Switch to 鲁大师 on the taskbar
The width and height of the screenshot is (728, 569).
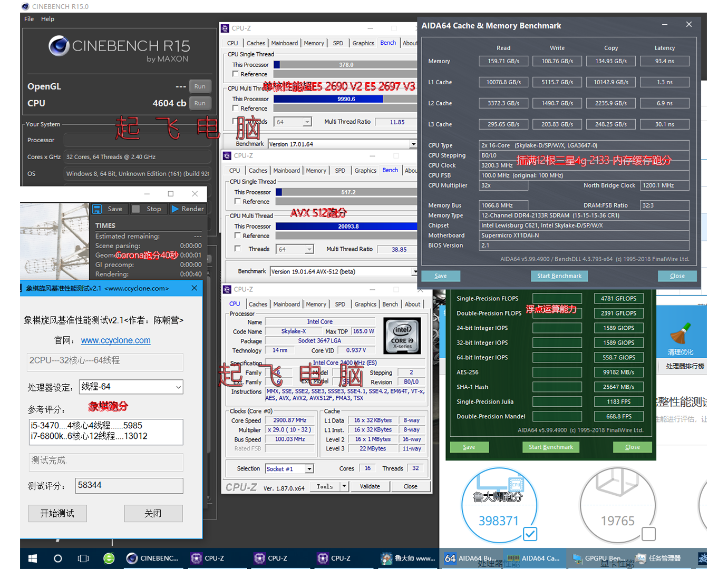(x=408, y=558)
